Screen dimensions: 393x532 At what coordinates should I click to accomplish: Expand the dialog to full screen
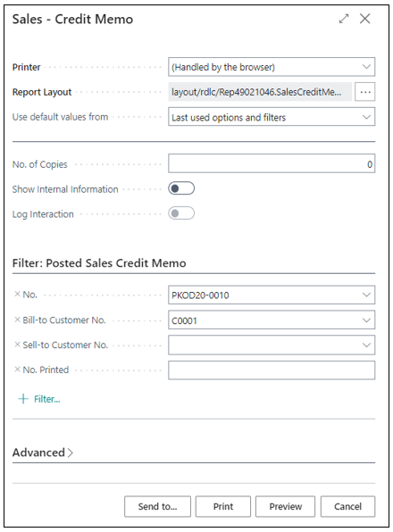coord(344,19)
